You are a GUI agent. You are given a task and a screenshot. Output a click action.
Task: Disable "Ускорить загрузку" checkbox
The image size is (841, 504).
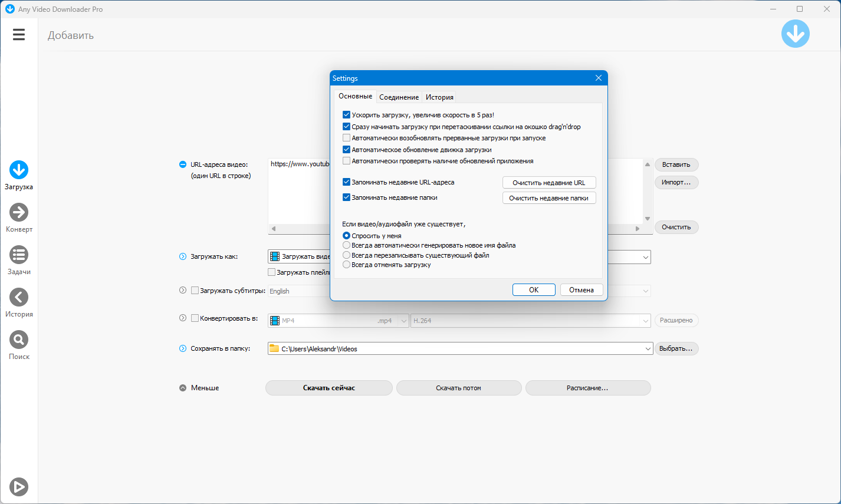point(347,115)
